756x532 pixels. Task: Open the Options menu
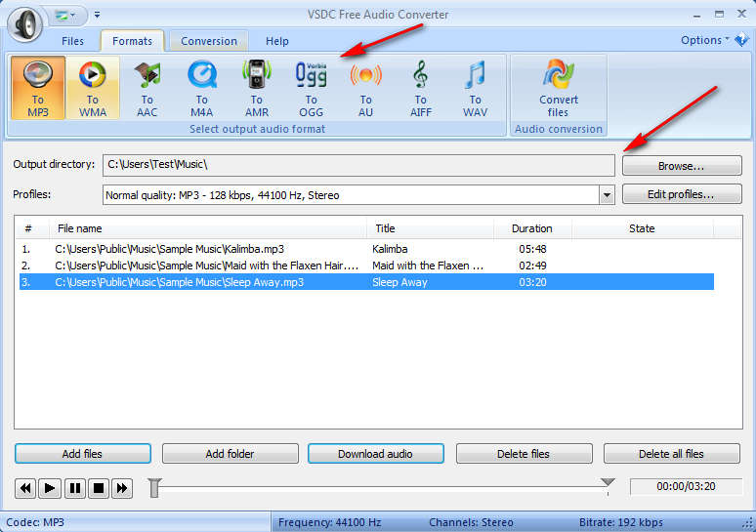pos(704,40)
